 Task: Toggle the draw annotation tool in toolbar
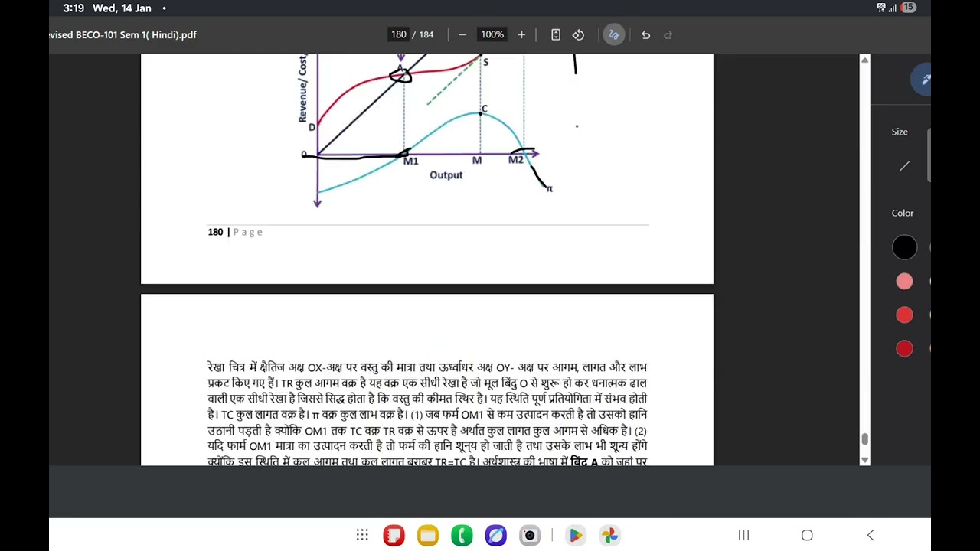coord(614,35)
